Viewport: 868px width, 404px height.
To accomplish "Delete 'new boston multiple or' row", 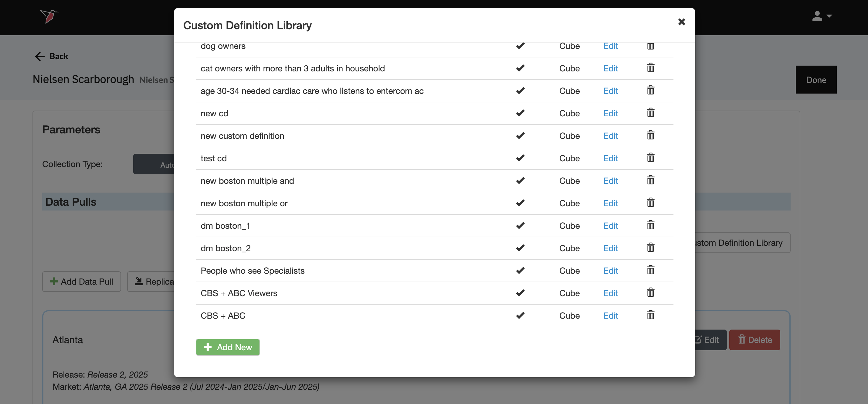I will [650, 203].
